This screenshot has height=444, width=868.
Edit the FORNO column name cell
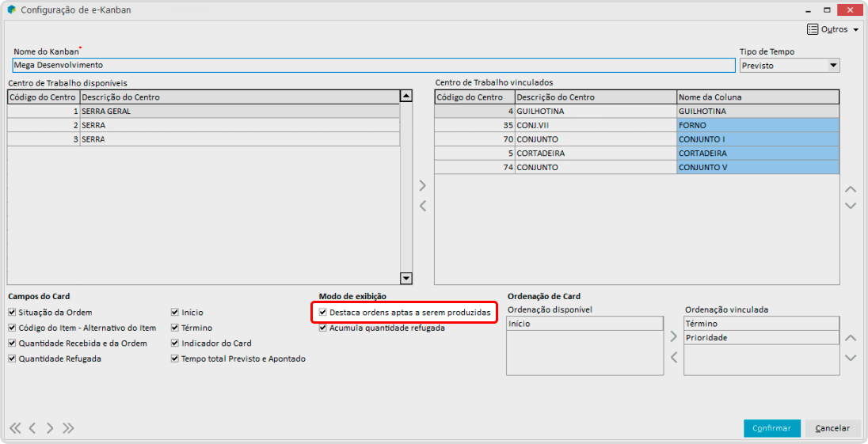point(758,126)
